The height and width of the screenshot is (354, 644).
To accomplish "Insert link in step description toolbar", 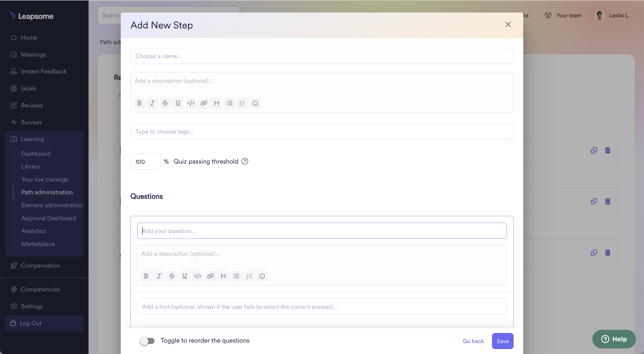I will point(204,103).
